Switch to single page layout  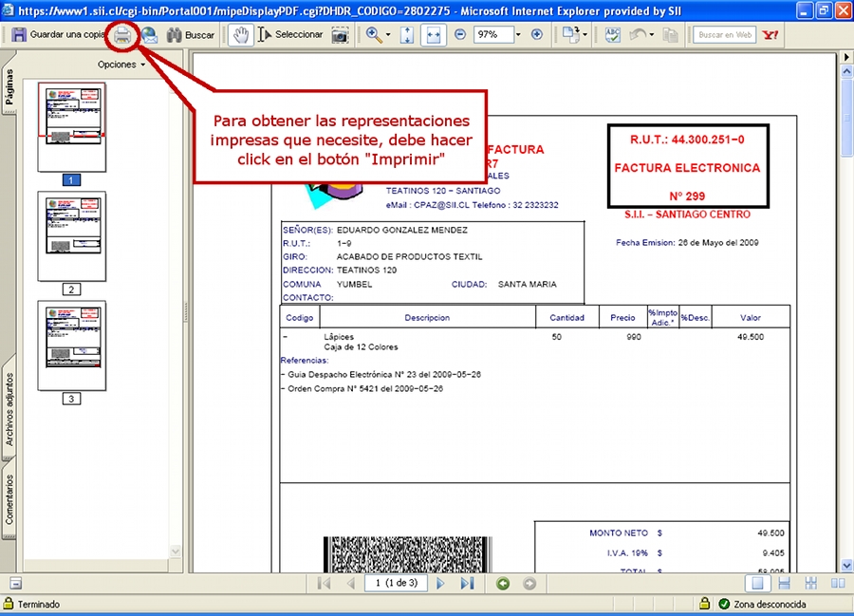coord(757,584)
